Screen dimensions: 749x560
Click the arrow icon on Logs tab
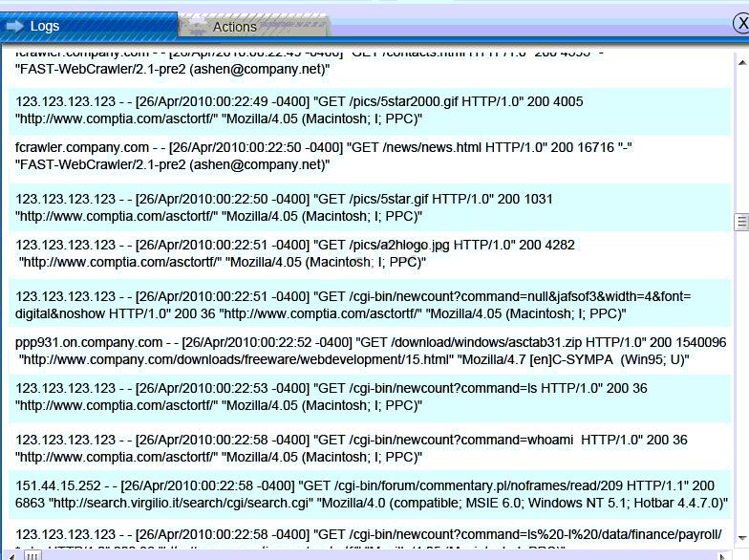pos(14,26)
